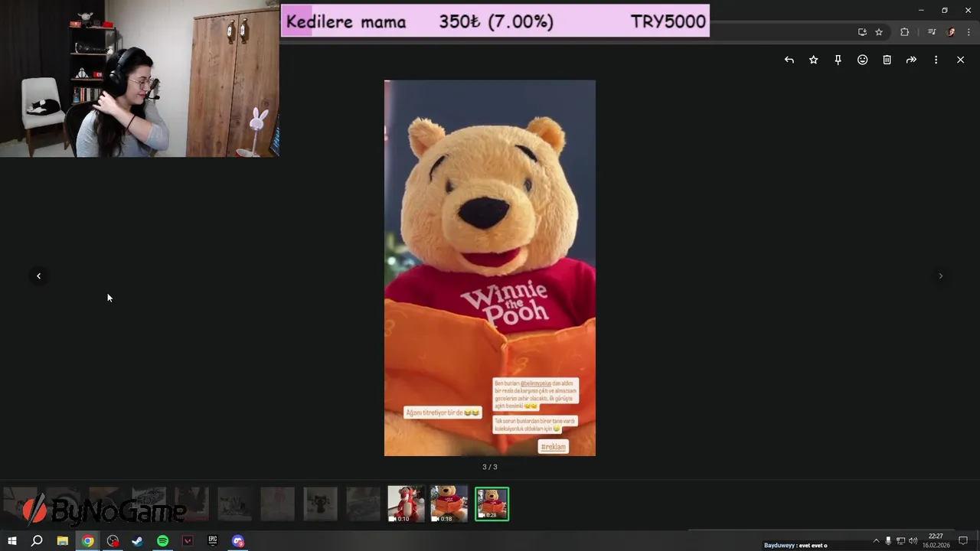
Task: Click the Winnie the Pooh video preview
Action: coord(490,268)
